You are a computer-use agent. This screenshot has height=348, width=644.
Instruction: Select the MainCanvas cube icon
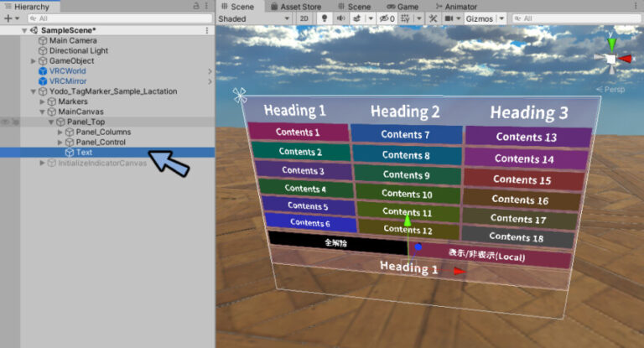pyautogui.click(x=52, y=112)
